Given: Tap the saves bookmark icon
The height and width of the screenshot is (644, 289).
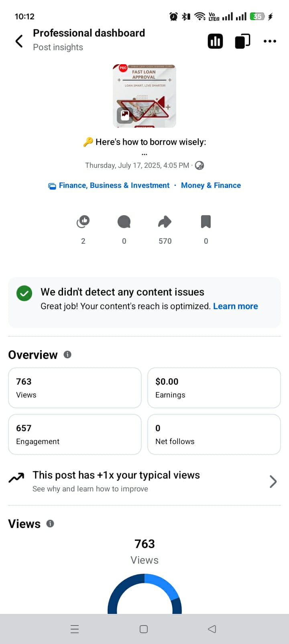Looking at the screenshot, I should (206, 222).
